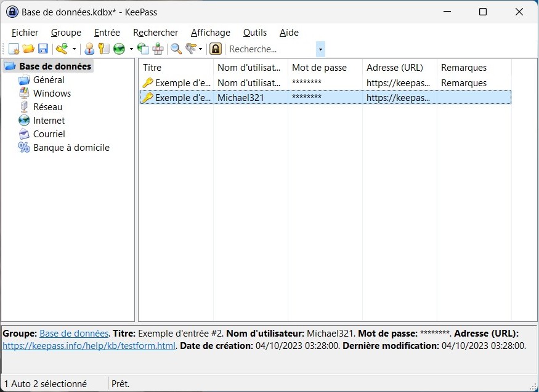Open the quick search box dropdown arrow

pos(320,49)
